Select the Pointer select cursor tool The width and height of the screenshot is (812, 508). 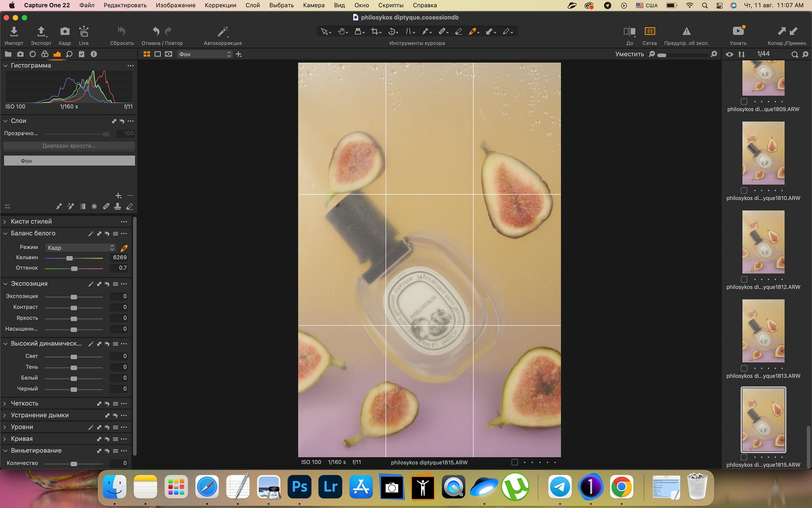point(324,32)
